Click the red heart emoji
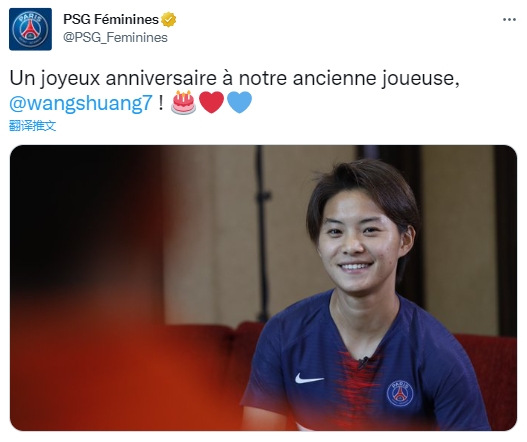 tap(211, 102)
